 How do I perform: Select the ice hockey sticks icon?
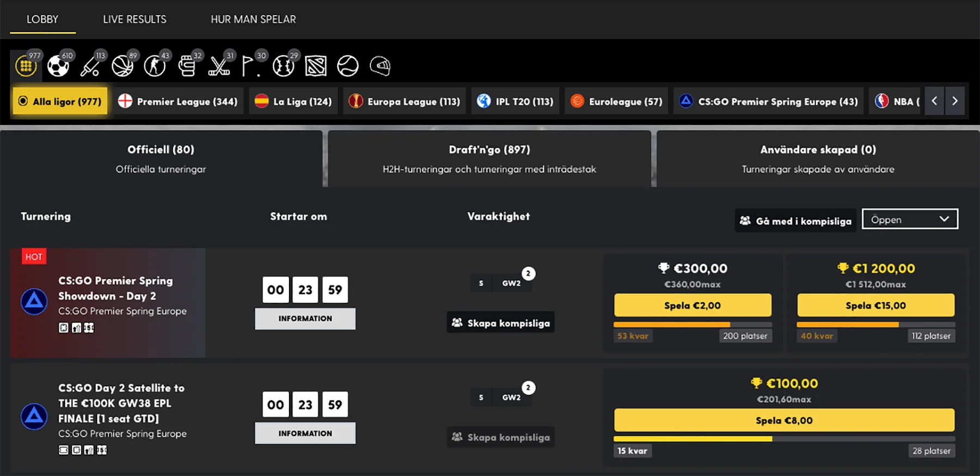219,66
